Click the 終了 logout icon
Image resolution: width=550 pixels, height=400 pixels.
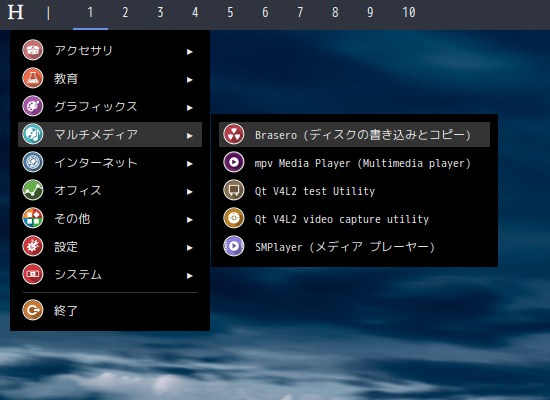[x=33, y=310]
